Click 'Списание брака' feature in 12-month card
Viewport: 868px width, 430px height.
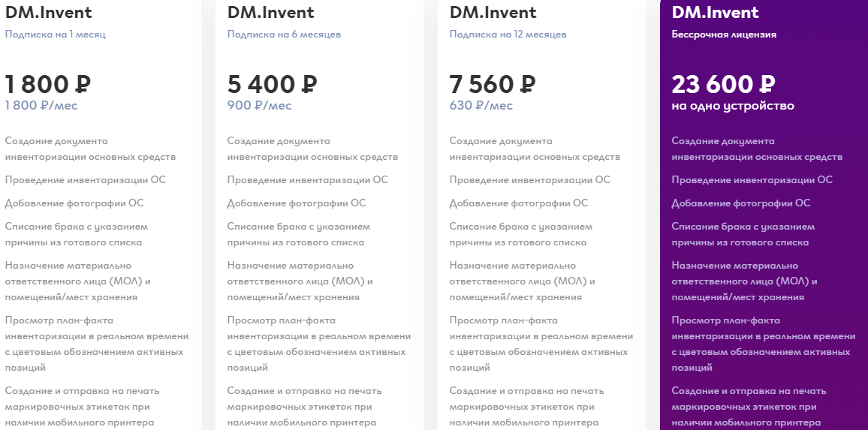coord(520,234)
